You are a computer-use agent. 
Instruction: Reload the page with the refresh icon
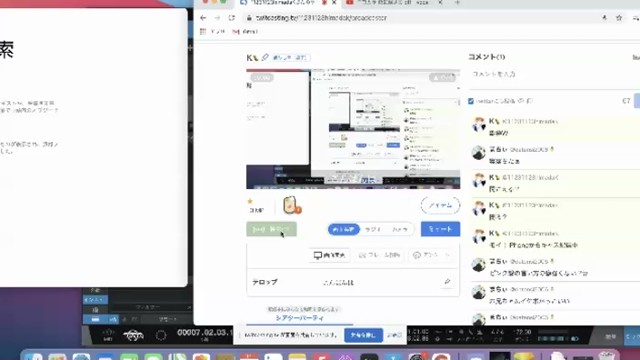pos(231,18)
